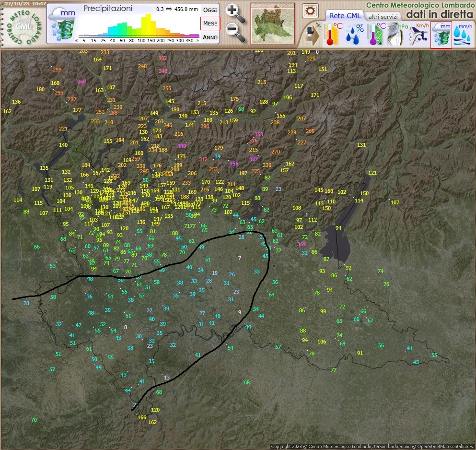Open the Rete CML tab
476x450 pixels.
(345, 16)
